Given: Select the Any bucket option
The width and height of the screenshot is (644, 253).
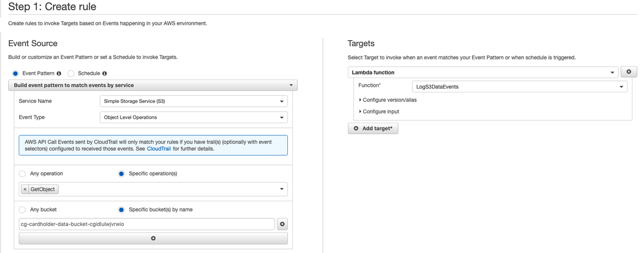Looking at the screenshot, I should click(23, 210).
